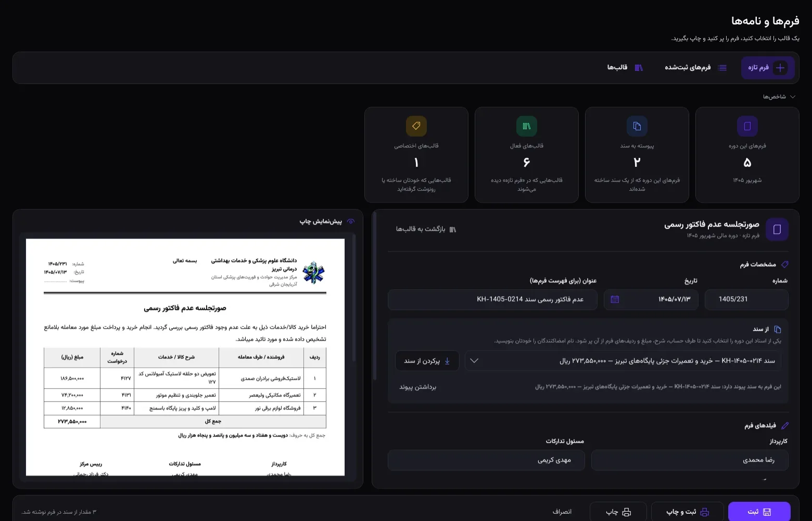Edit the عنوان field text
Viewport: 812px width, 521px height.
(492, 299)
